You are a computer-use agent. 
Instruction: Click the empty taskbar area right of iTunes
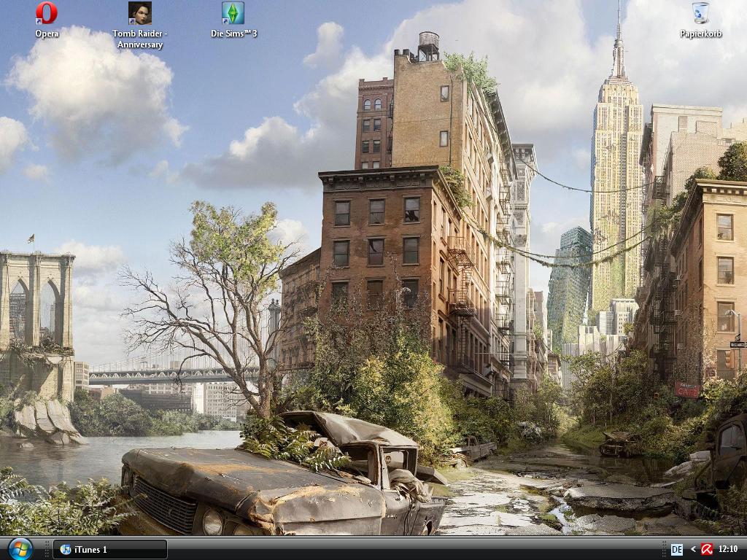point(409,549)
